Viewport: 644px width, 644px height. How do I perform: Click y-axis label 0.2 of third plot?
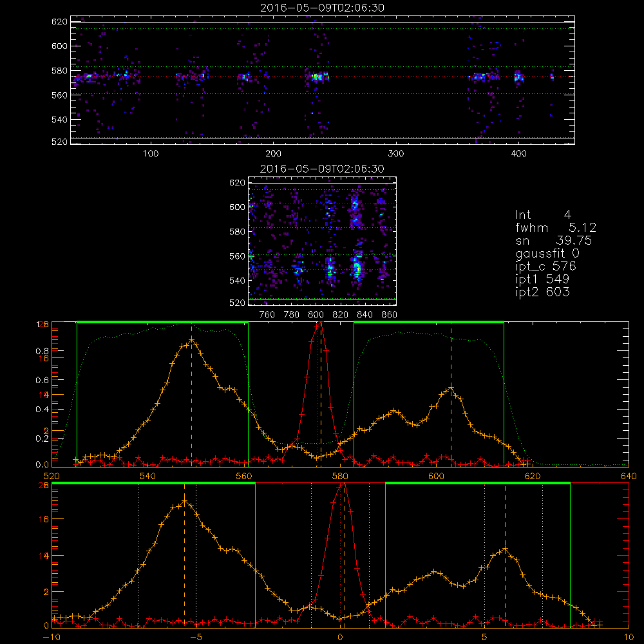(x=43, y=439)
